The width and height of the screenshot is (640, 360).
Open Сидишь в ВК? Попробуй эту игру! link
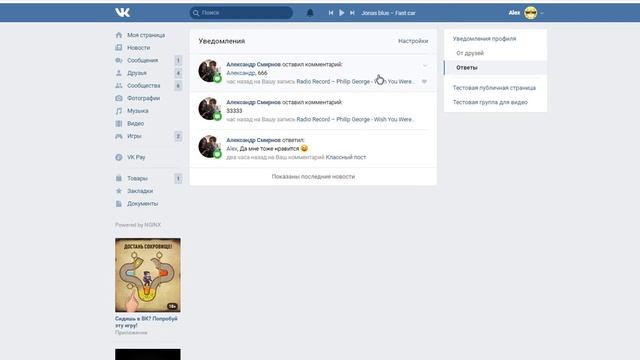(146, 322)
